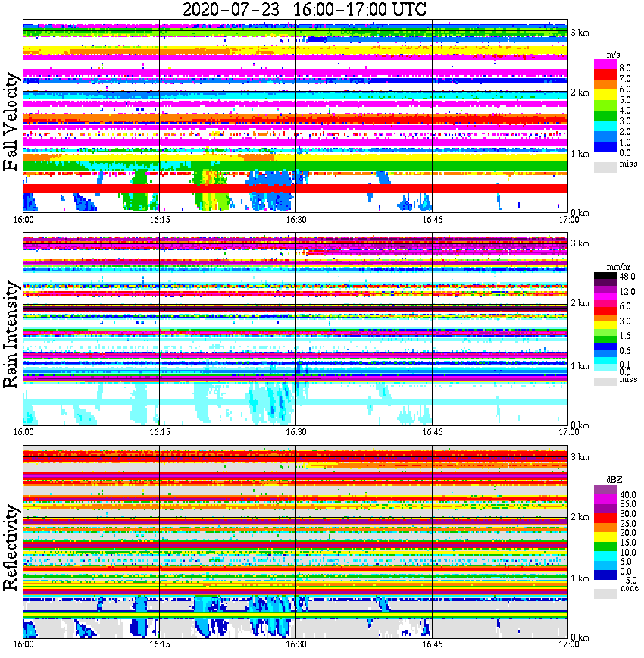644x658 pixels.
Task: Click the 16:15 tick under Reflectivity plot
Action: [x=160, y=644]
